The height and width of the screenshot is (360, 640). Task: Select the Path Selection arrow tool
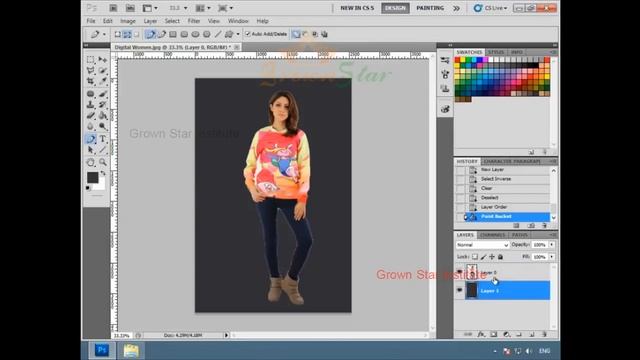(x=91, y=150)
